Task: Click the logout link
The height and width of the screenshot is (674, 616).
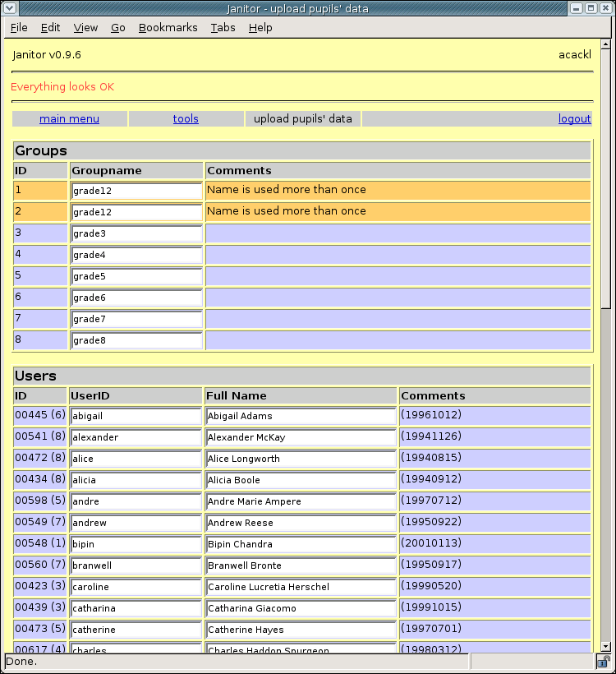Action: coord(575,118)
